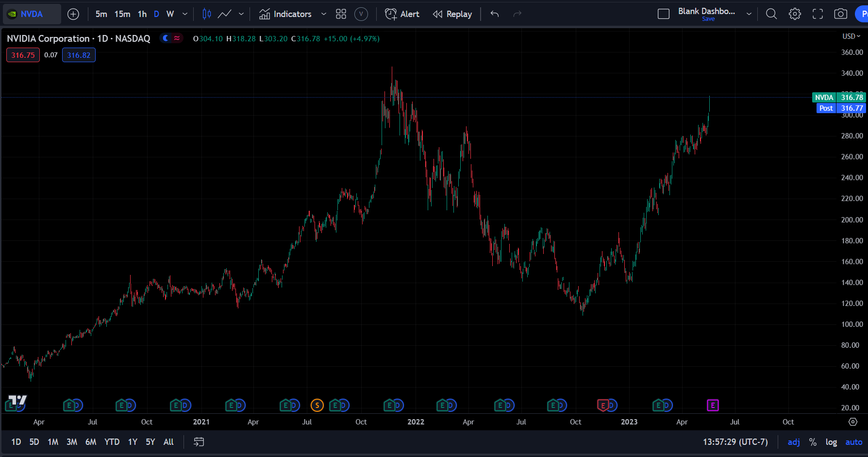Select the W weekly timeframe
The image size is (868, 457).
tap(170, 14)
